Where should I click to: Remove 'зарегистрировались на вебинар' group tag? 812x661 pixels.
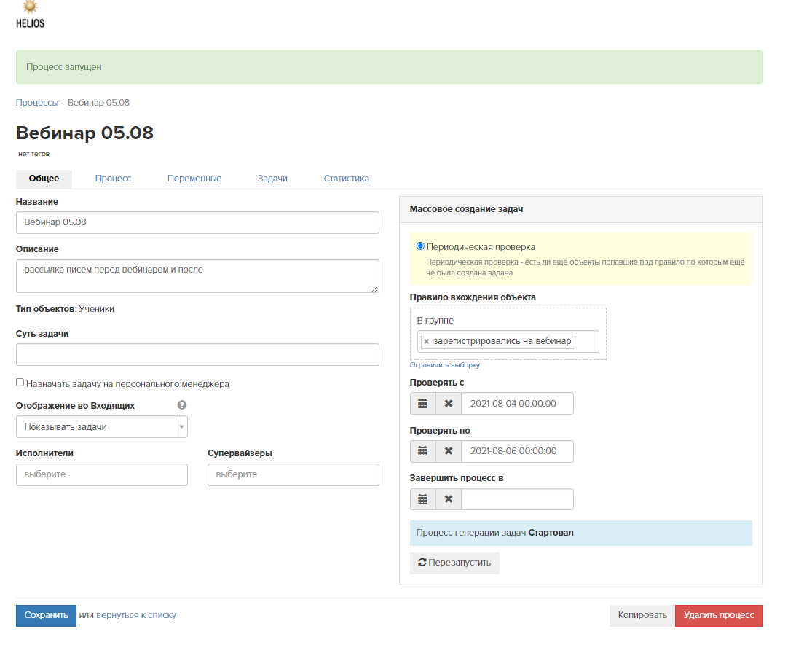point(427,341)
